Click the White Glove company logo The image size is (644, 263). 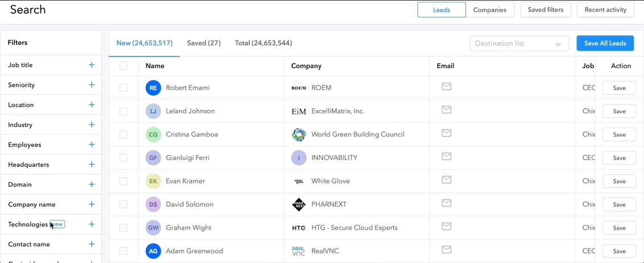click(x=299, y=181)
